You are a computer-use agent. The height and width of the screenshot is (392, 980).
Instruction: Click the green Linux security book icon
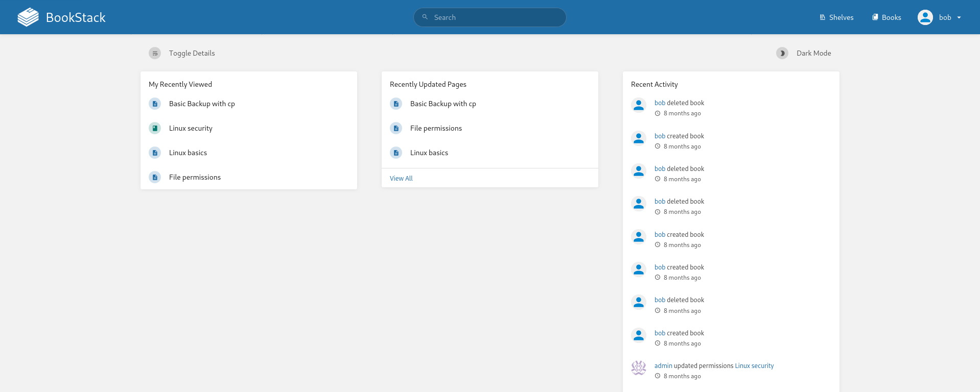[155, 128]
